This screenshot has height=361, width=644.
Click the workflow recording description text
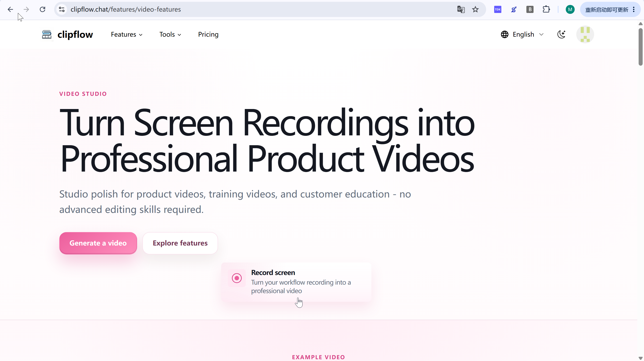coord(301,287)
